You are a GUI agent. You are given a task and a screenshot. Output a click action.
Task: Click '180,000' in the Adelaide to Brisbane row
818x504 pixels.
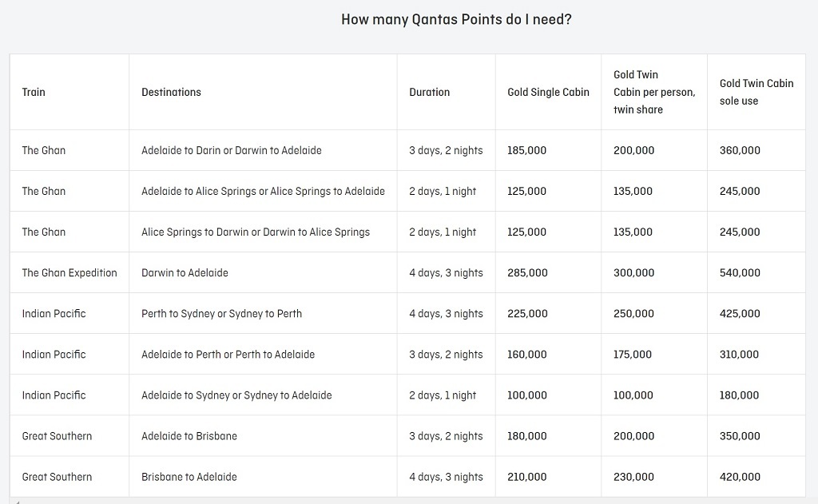click(x=527, y=436)
